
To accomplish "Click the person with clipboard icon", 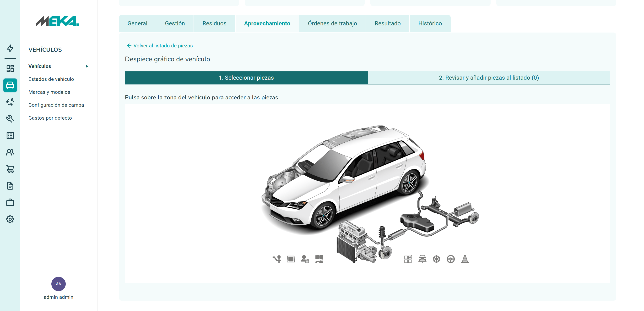I will pos(305,259).
